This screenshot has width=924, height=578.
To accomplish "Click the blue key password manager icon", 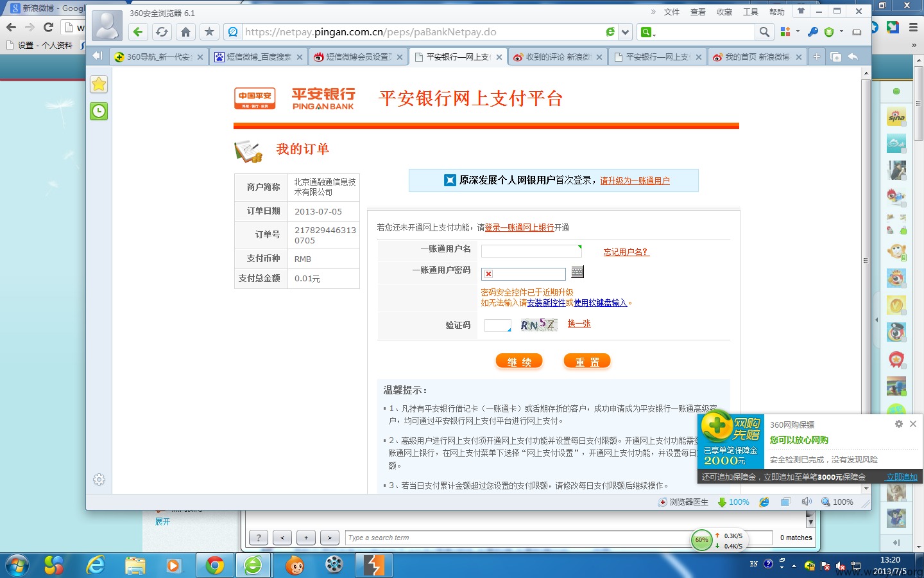I will pos(812,32).
